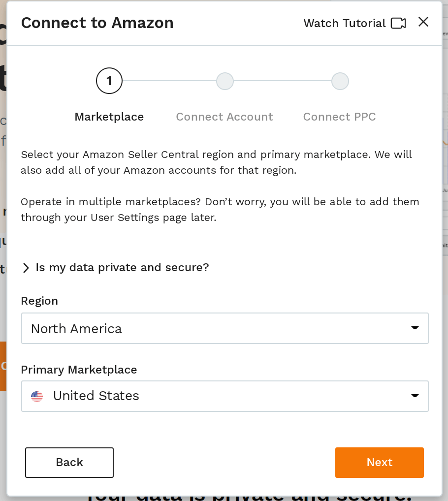Select the Marketplace step label
This screenshot has height=501, width=448.
click(109, 117)
